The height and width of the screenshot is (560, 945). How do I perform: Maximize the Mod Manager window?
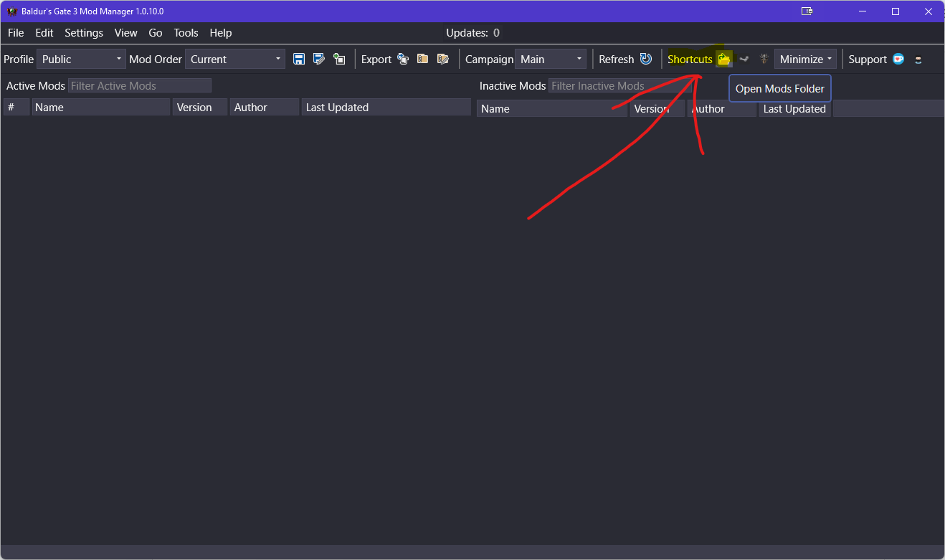(896, 11)
